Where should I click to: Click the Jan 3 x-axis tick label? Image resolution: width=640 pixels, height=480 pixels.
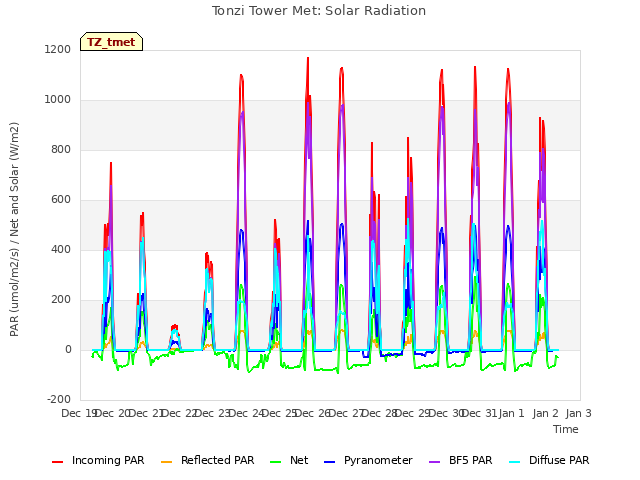pyautogui.click(x=578, y=413)
